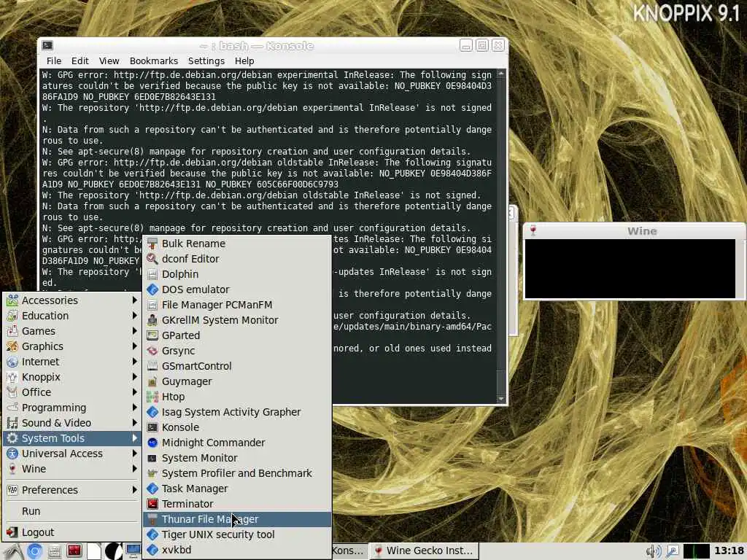This screenshot has height=560, width=747.
Task: Launch Guymager
Action: pyautogui.click(x=237, y=381)
